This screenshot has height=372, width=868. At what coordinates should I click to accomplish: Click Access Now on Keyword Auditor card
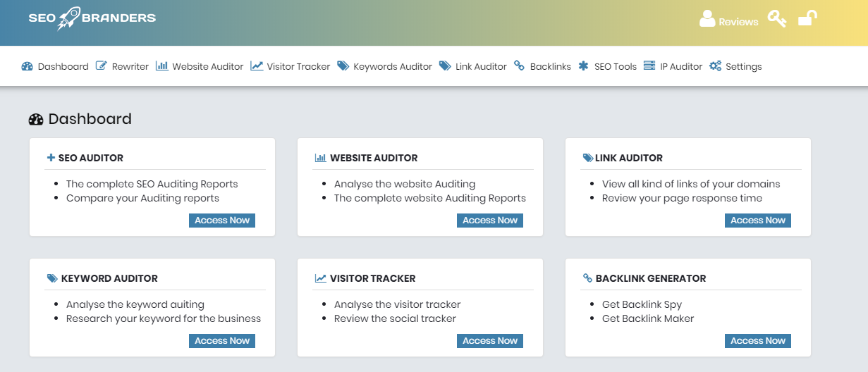[222, 341]
